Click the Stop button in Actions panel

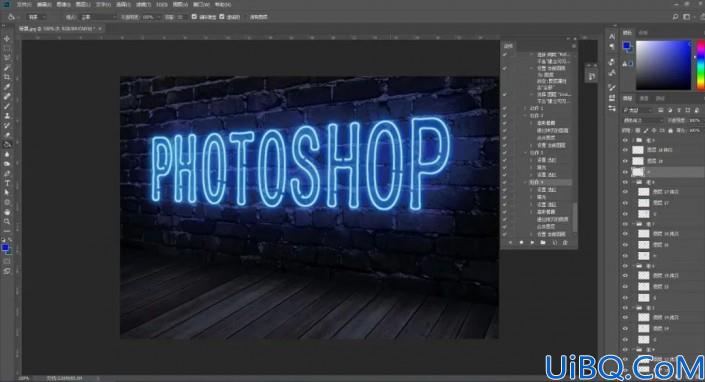click(x=510, y=243)
